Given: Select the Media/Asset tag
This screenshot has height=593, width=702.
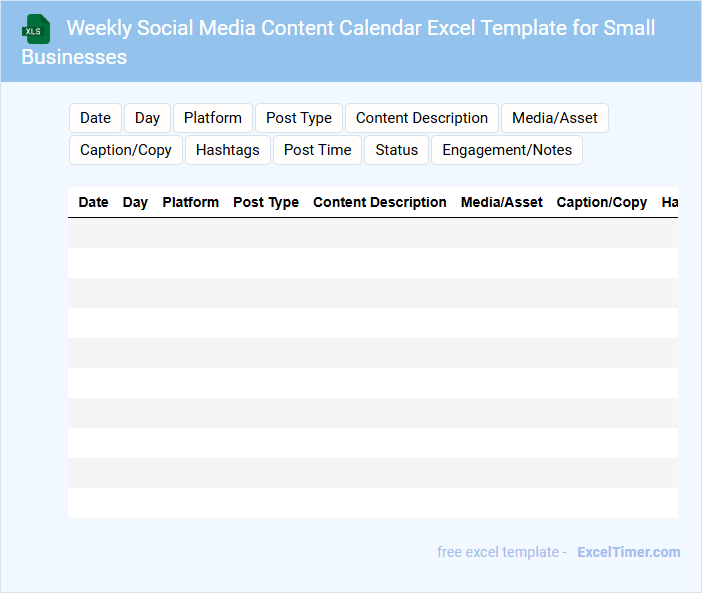Looking at the screenshot, I should point(555,118).
